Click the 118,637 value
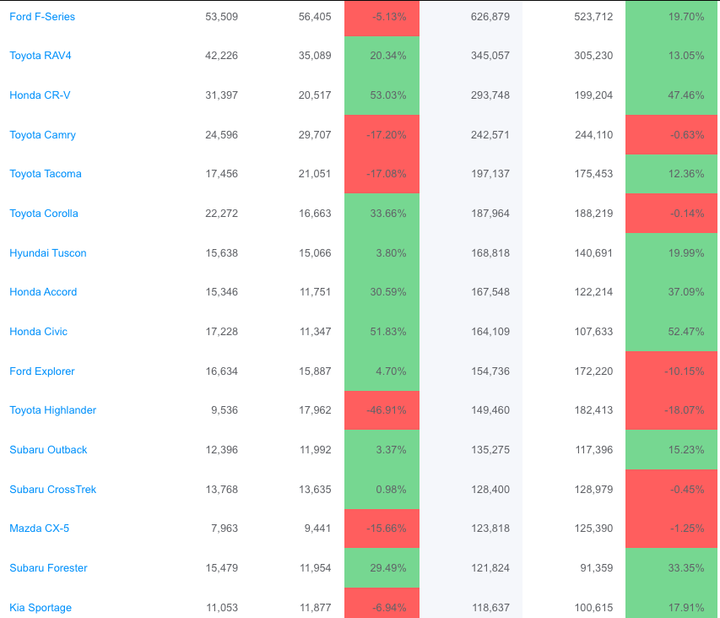The width and height of the screenshot is (720, 618). coord(490,607)
